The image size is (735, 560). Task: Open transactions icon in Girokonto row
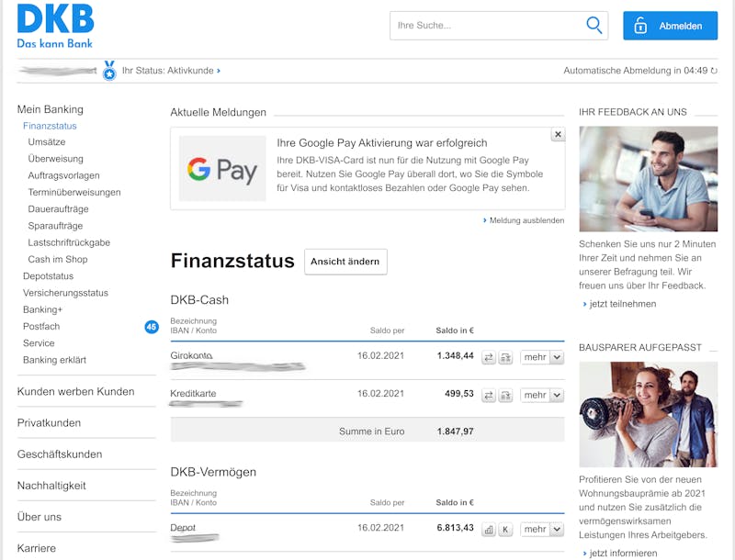point(505,358)
